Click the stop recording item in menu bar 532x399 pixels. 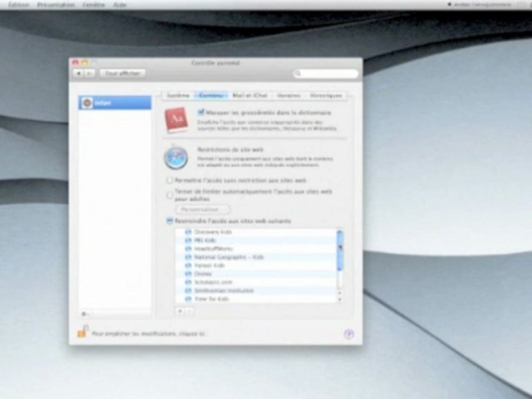click(x=479, y=4)
